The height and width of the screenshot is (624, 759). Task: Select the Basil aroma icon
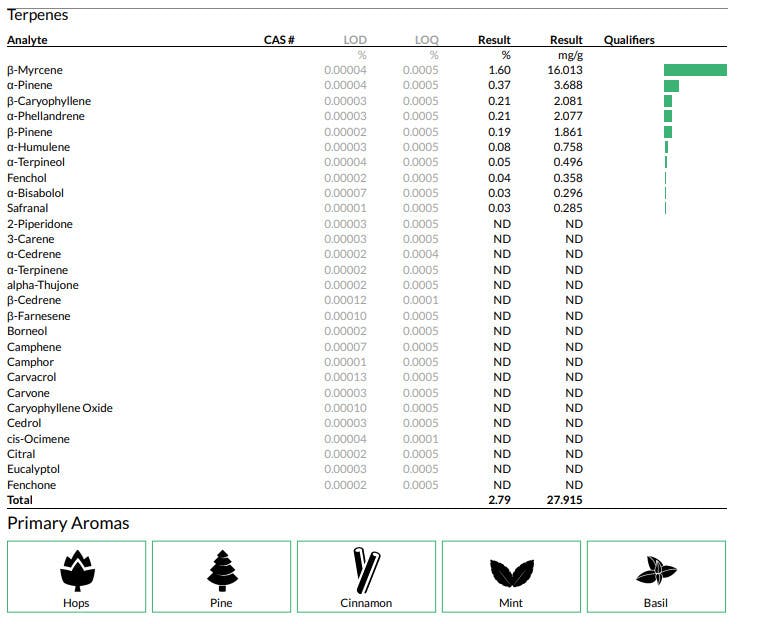pyautogui.click(x=656, y=571)
